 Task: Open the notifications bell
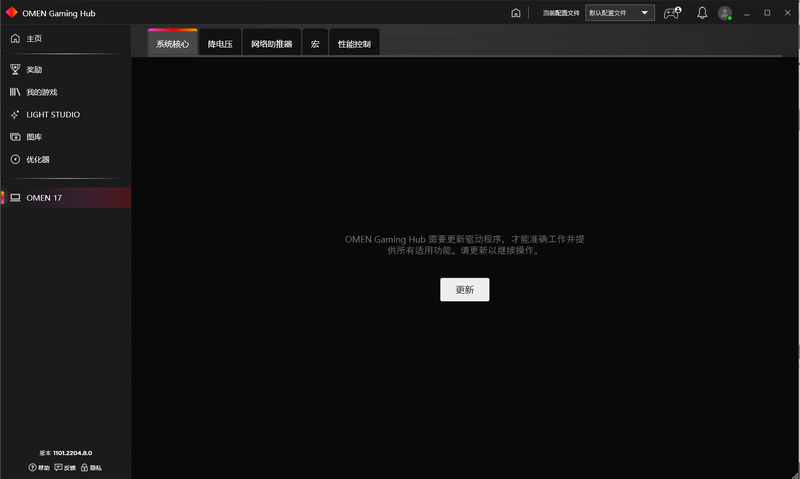(702, 13)
